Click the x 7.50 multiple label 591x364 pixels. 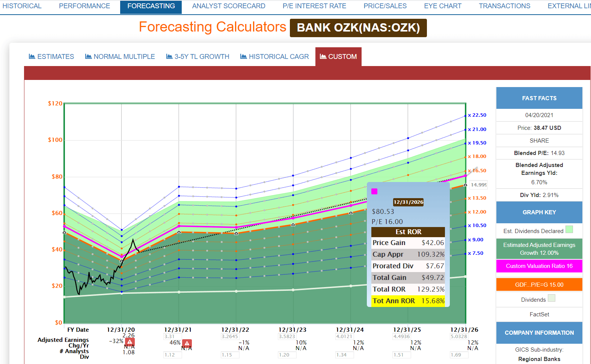pos(476,253)
